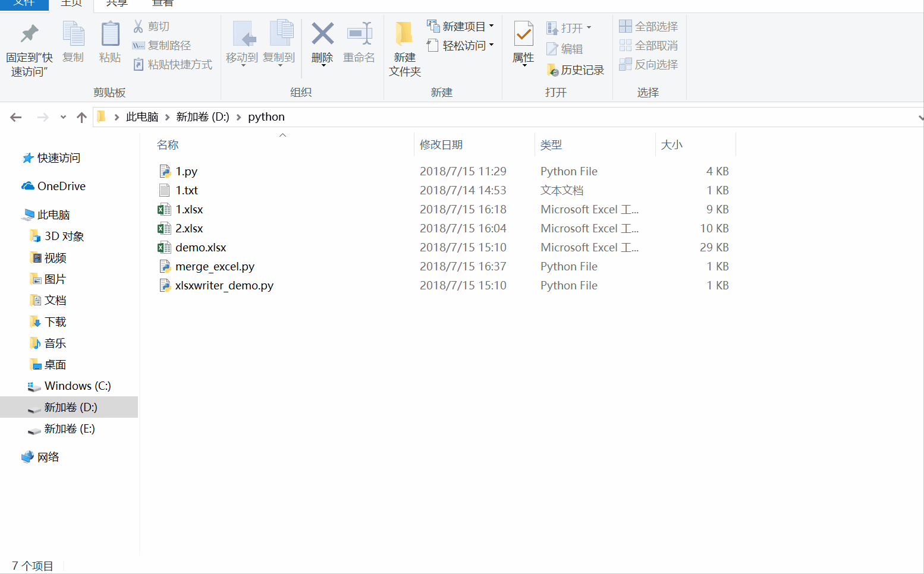Viewport: 924px width, 574px height.
Task: Rename the selected file
Action: click(359, 42)
